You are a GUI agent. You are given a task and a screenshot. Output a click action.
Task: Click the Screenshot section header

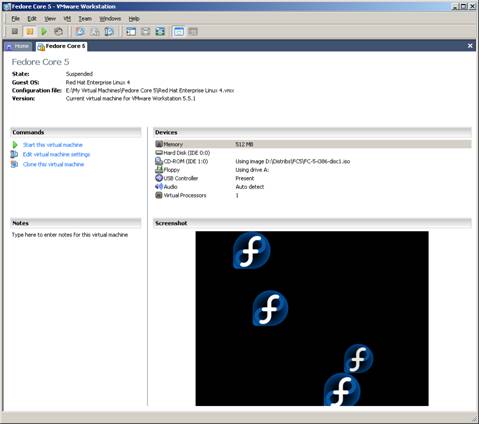(312, 223)
